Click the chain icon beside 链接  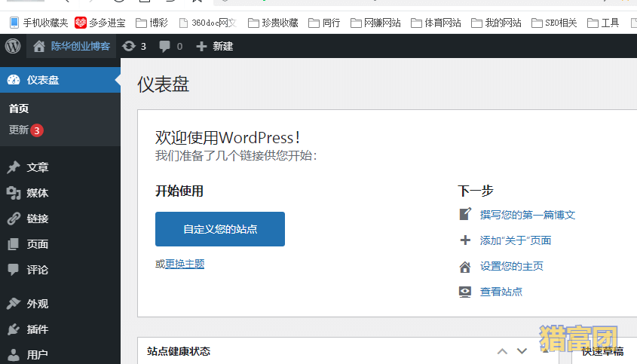(14, 219)
